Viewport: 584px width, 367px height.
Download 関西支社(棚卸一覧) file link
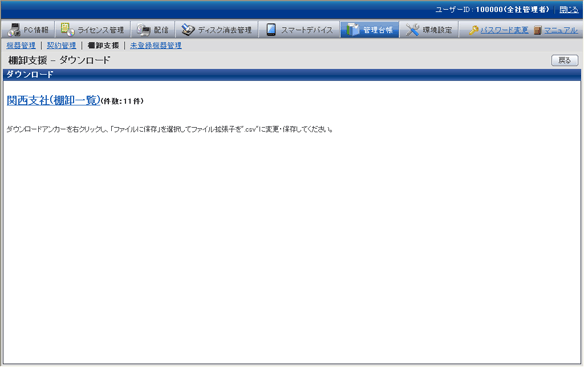(54, 100)
